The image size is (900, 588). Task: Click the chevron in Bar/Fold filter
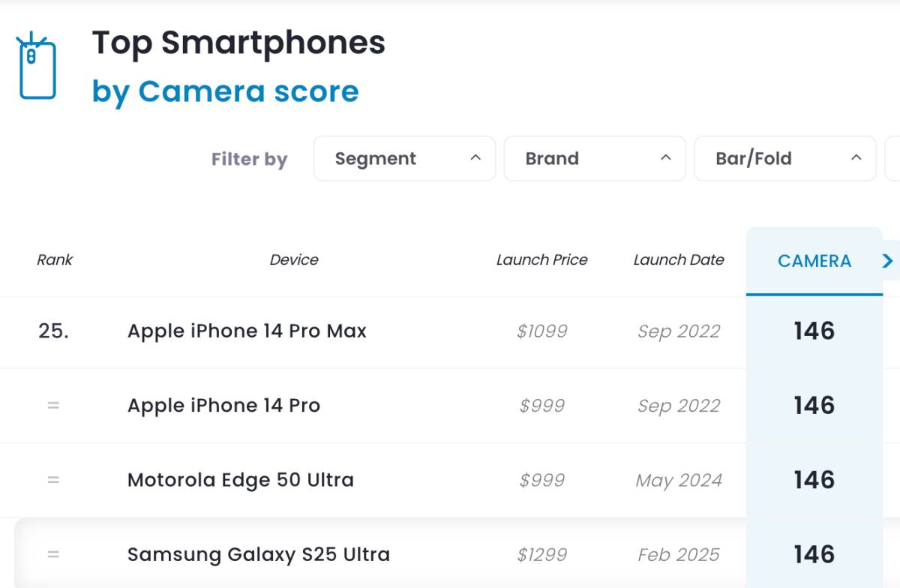[x=856, y=157]
